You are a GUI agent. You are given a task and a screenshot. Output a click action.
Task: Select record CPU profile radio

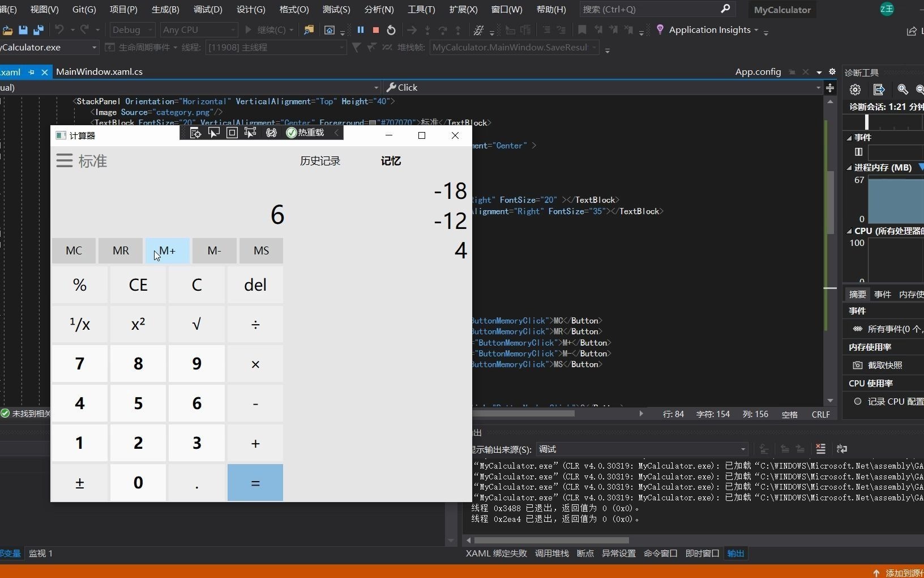pos(858,401)
